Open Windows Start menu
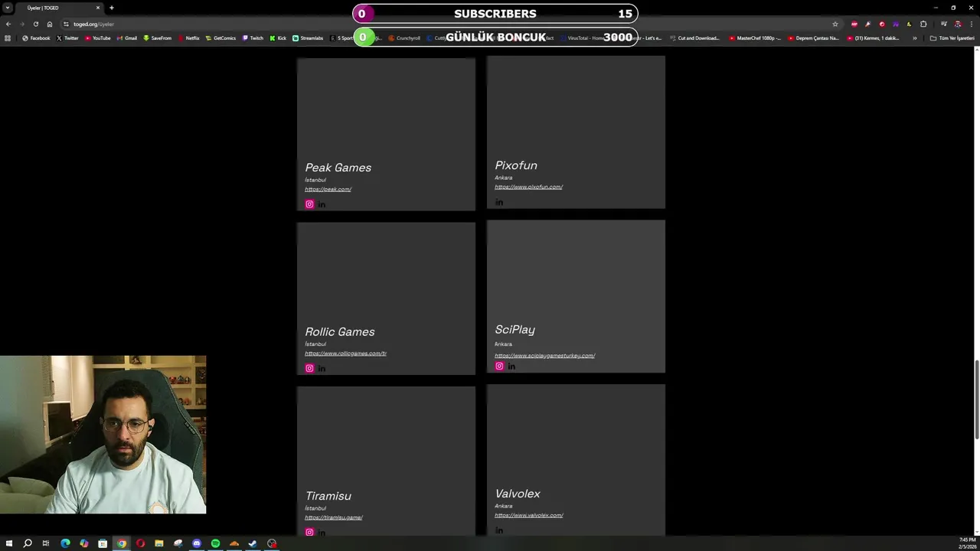The image size is (980, 551). [x=9, y=543]
